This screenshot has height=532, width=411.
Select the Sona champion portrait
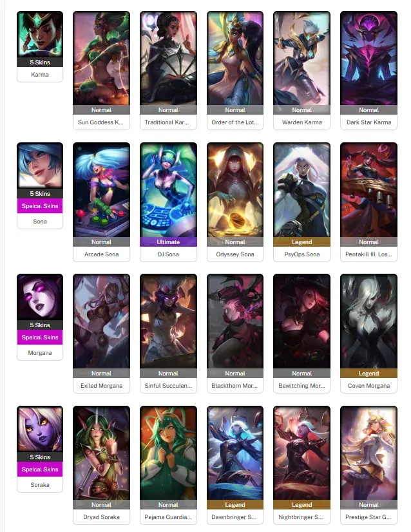coord(40,166)
